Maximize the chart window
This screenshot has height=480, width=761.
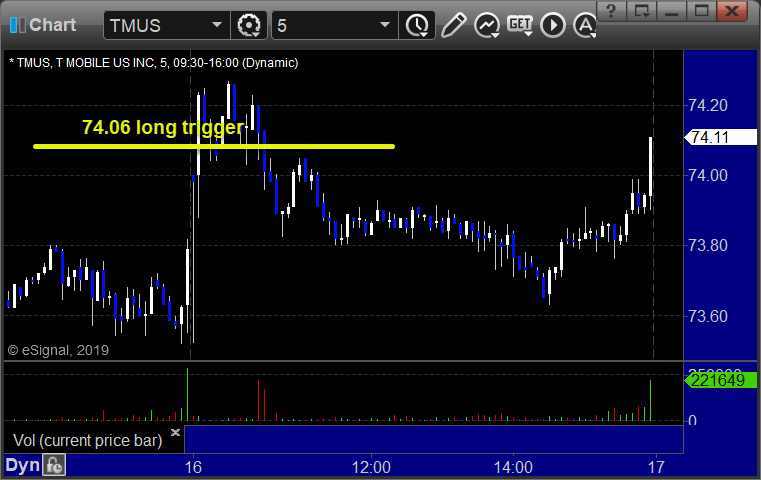tap(701, 11)
